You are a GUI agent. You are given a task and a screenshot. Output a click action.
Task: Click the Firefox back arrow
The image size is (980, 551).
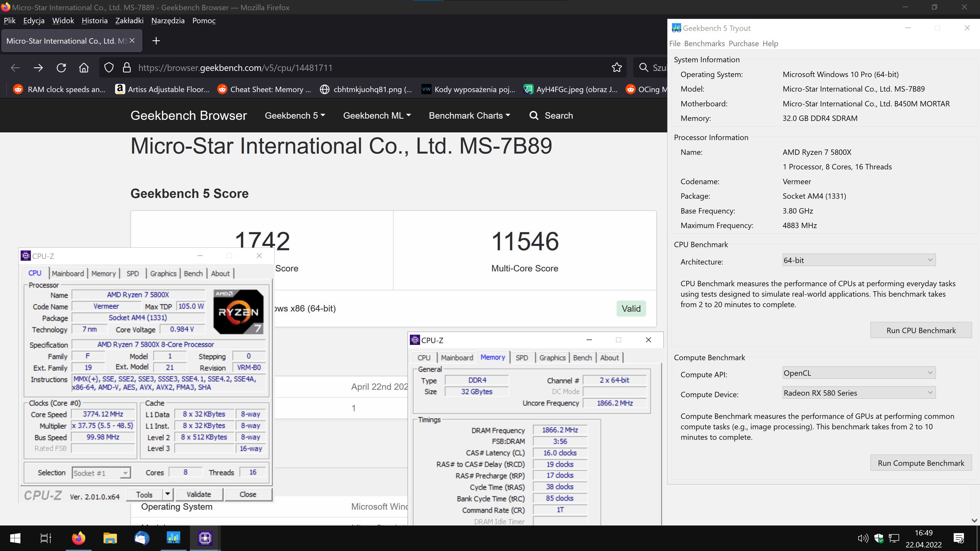15,68
